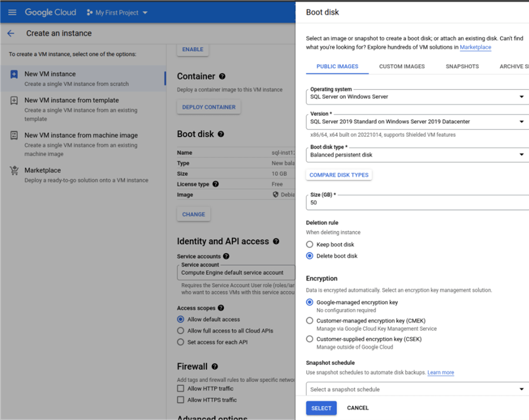The image size is (529, 420).
Task: Select Keep boot disk option
Action: click(310, 244)
